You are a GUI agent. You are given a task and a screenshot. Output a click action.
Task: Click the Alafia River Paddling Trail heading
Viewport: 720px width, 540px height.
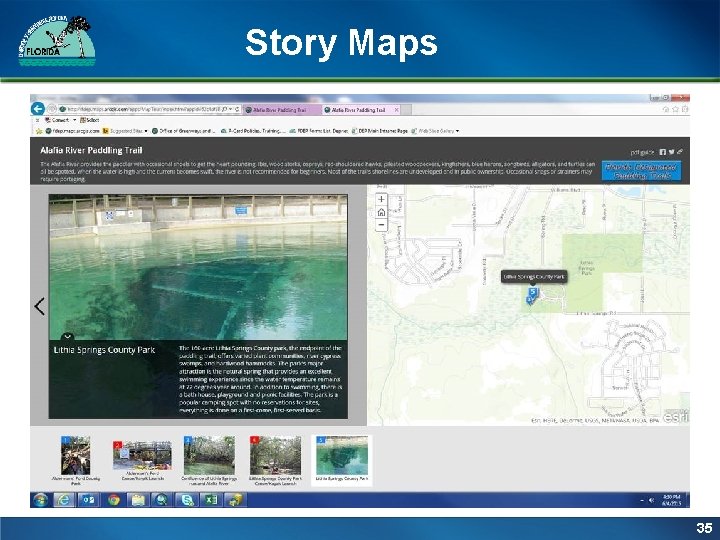91,150
